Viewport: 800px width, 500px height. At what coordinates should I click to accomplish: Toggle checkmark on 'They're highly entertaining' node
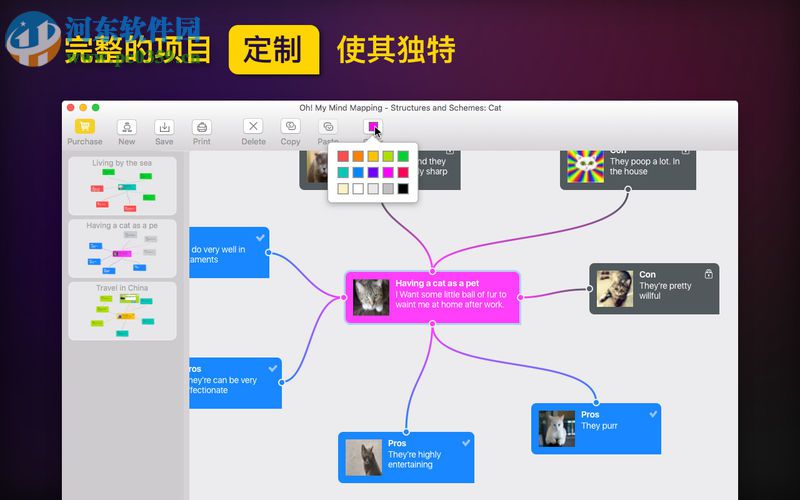click(466, 443)
